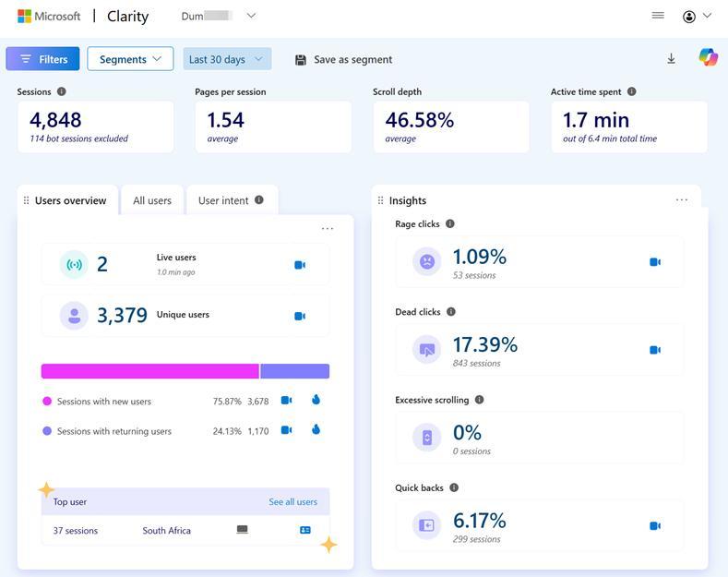Show info about Dead clicks

(x=451, y=311)
